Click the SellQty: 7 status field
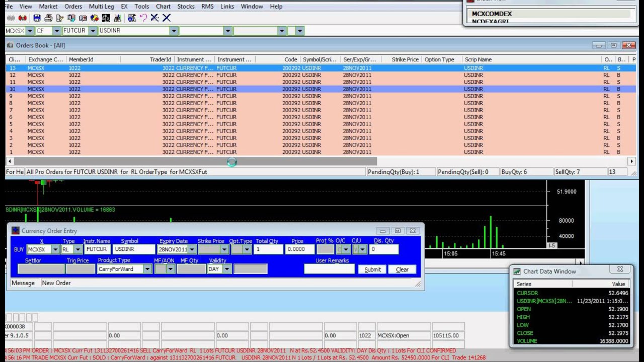This screenshot has height=362, width=644. (580, 172)
